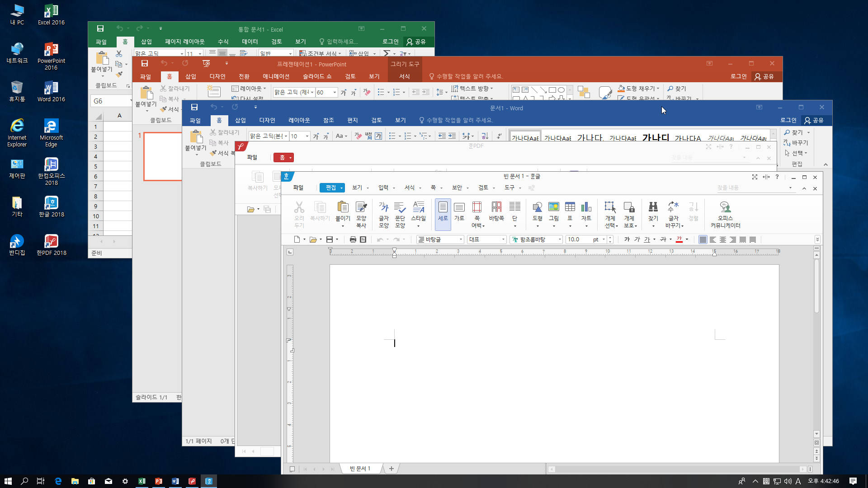The height and width of the screenshot is (488, 868).
Task: Click the Master Page (바탕쪽) icon in Hangul
Action: coord(496,211)
